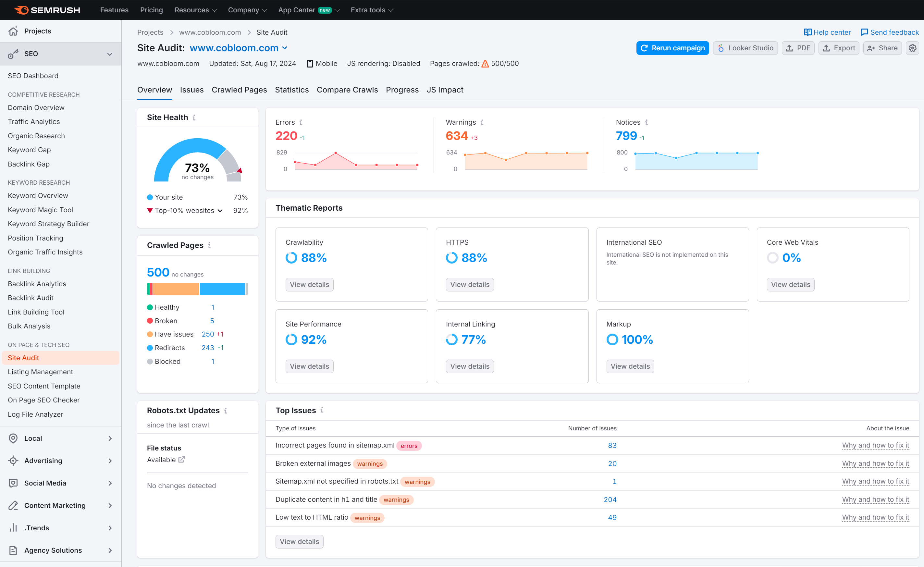
Task: Click the Warnings info icon
Action: pyautogui.click(x=482, y=122)
